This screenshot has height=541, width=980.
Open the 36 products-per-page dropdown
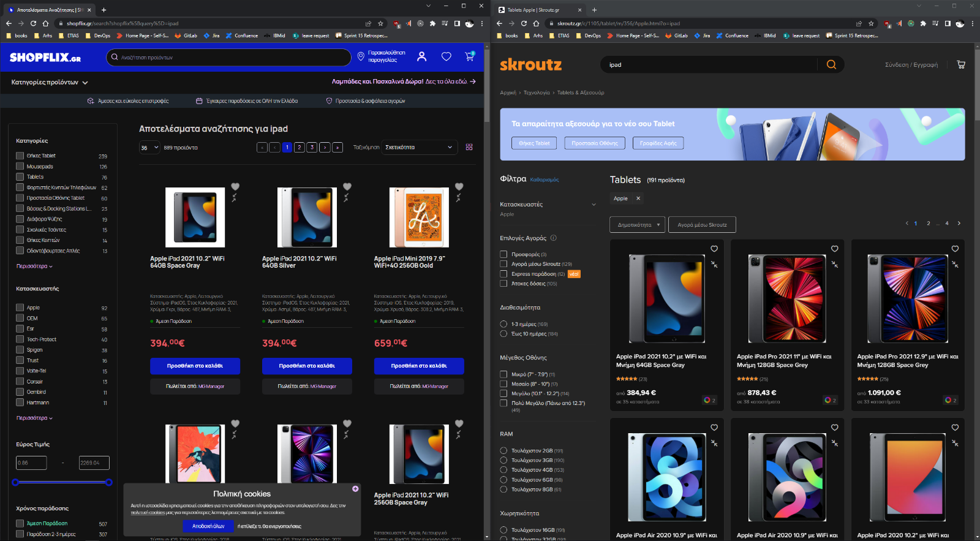149,147
